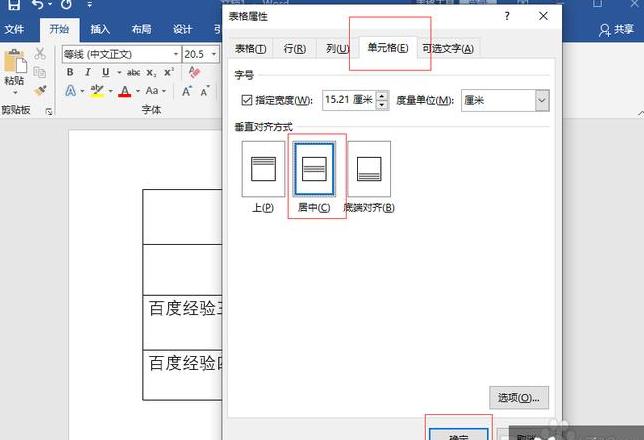Screen dimensions: 644x440
Task: Open the Design ribbon tab
Action: click(182, 30)
